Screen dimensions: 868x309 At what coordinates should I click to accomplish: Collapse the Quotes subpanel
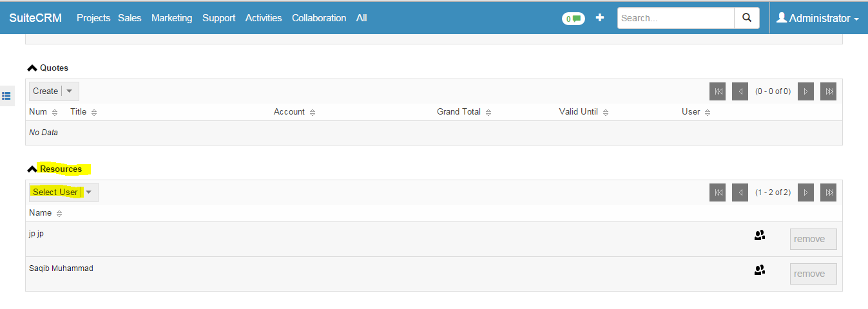click(x=32, y=68)
